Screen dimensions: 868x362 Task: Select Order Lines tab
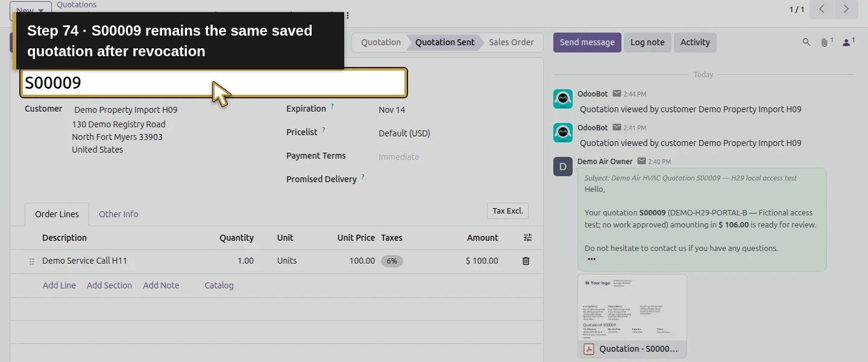click(x=57, y=214)
